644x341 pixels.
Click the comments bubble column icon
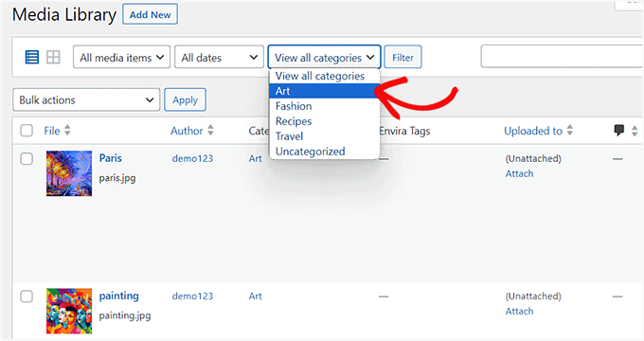[x=619, y=130]
